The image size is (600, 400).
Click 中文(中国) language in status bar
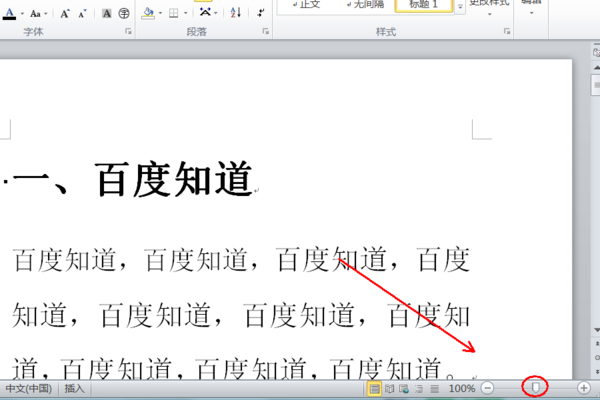click(x=29, y=389)
